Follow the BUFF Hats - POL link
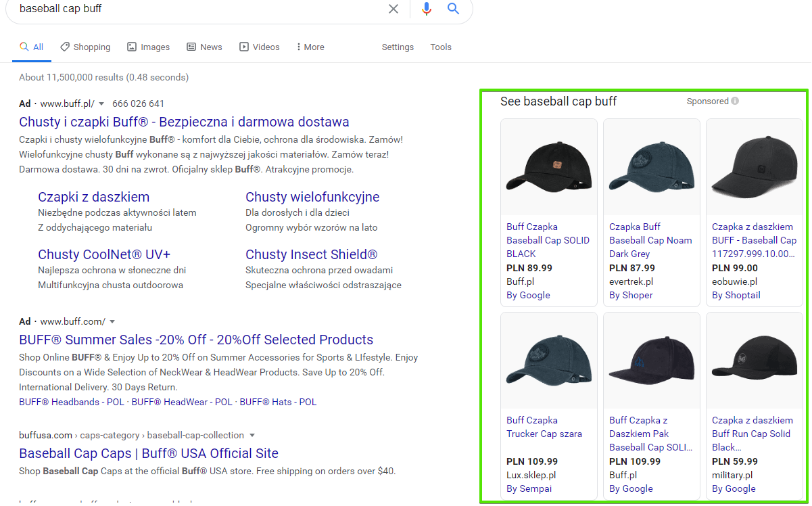 (x=278, y=402)
